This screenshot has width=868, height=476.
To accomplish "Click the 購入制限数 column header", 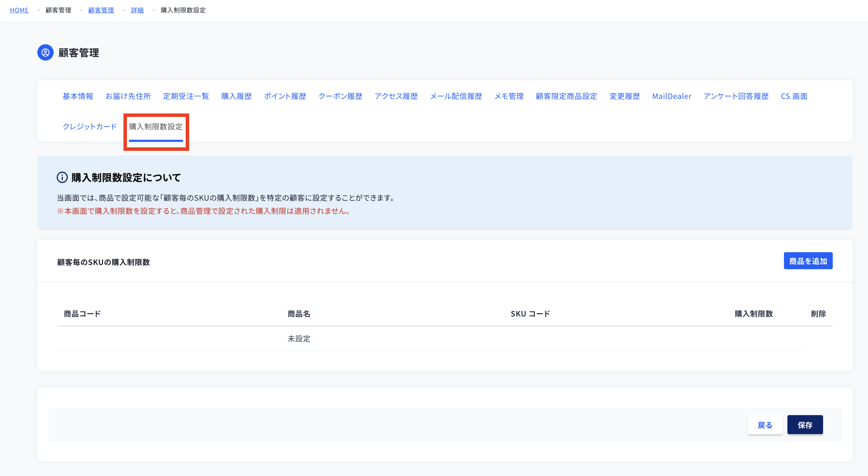I will pyautogui.click(x=754, y=314).
